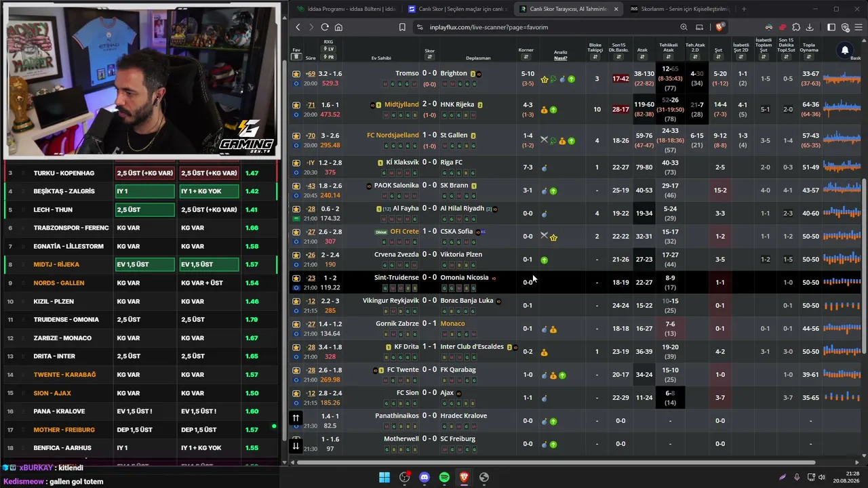Click the money bag icon in Gornik Zabrze row
868x488 pixels.
[x=553, y=329]
